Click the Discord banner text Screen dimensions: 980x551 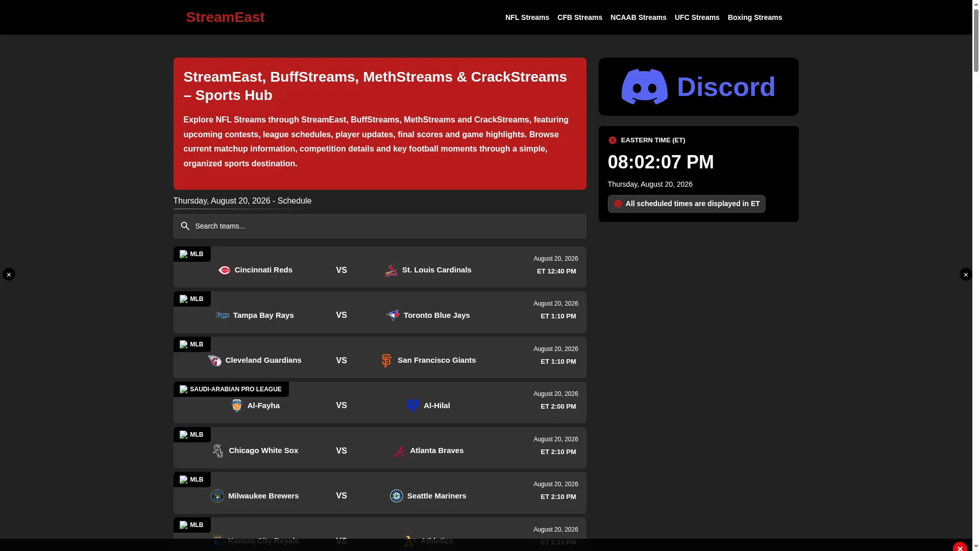[726, 87]
